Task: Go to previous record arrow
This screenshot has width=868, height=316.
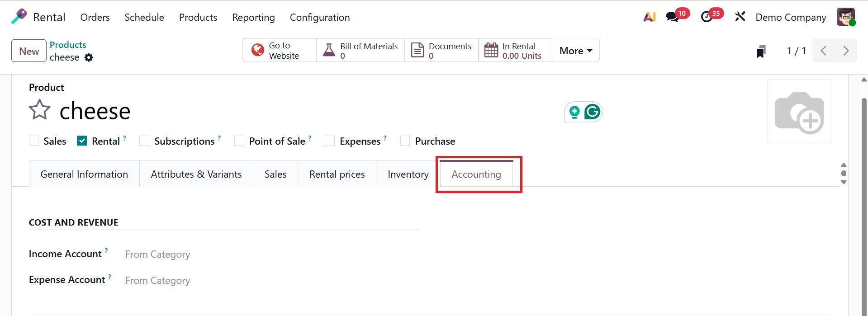Action: [x=824, y=51]
